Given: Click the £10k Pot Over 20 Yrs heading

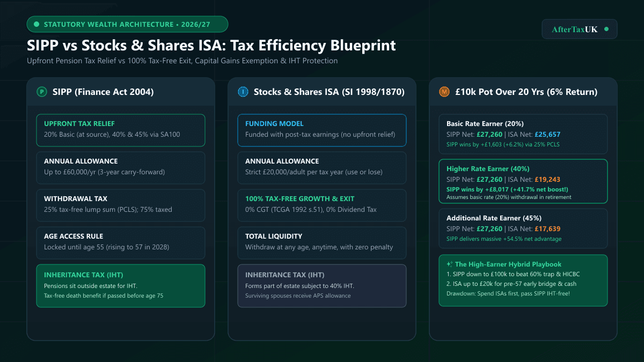Looking at the screenshot, I should coord(526,92).
